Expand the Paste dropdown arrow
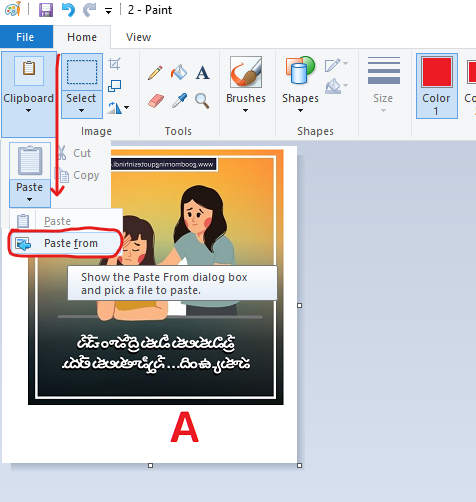The width and height of the screenshot is (476, 502). pos(30,199)
